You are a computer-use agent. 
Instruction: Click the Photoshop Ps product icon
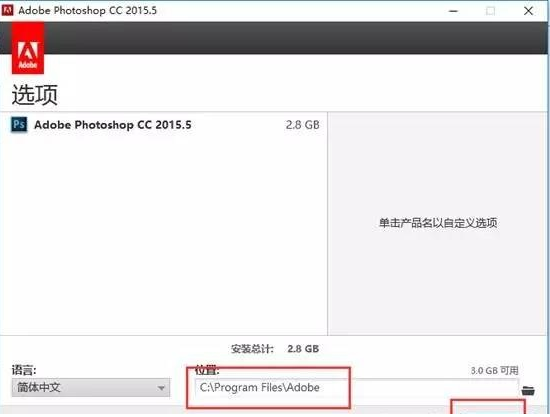(x=19, y=125)
